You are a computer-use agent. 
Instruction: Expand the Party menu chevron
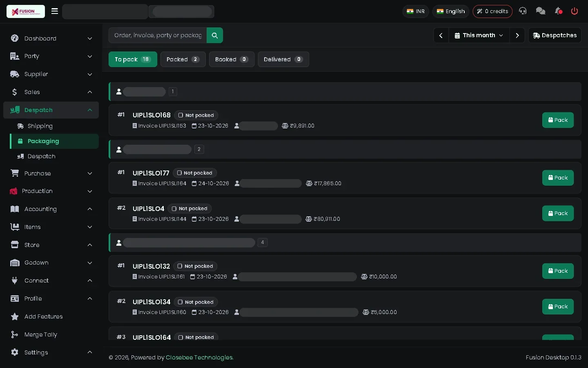[90, 56]
